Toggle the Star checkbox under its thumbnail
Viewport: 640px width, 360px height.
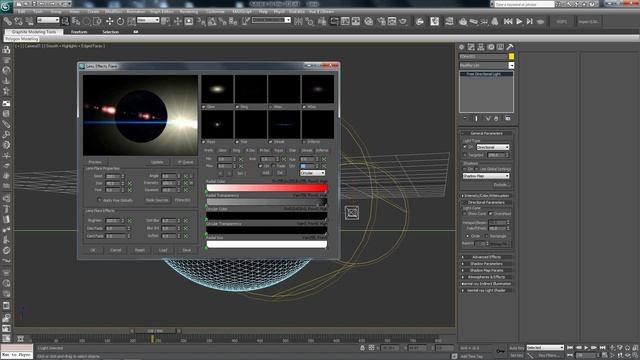237,142
